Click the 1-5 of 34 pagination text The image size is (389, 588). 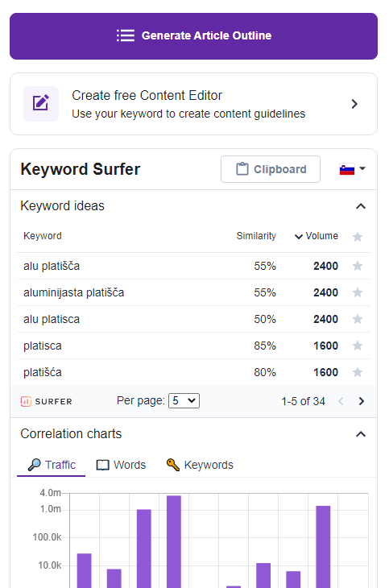tap(303, 401)
